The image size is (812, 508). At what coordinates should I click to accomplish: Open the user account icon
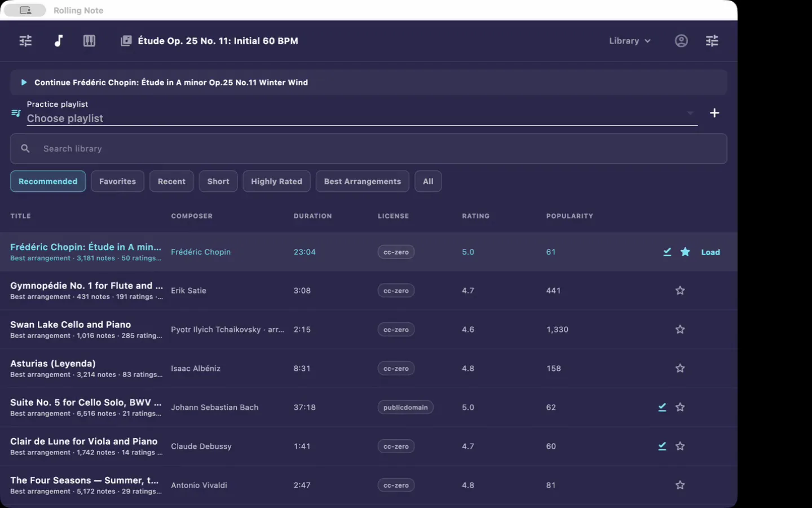(681, 41)
